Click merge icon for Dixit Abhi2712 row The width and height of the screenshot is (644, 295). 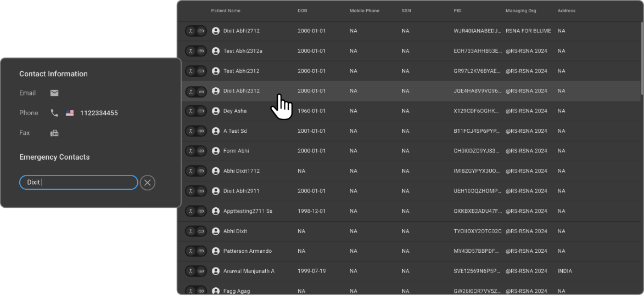(191, 31)
